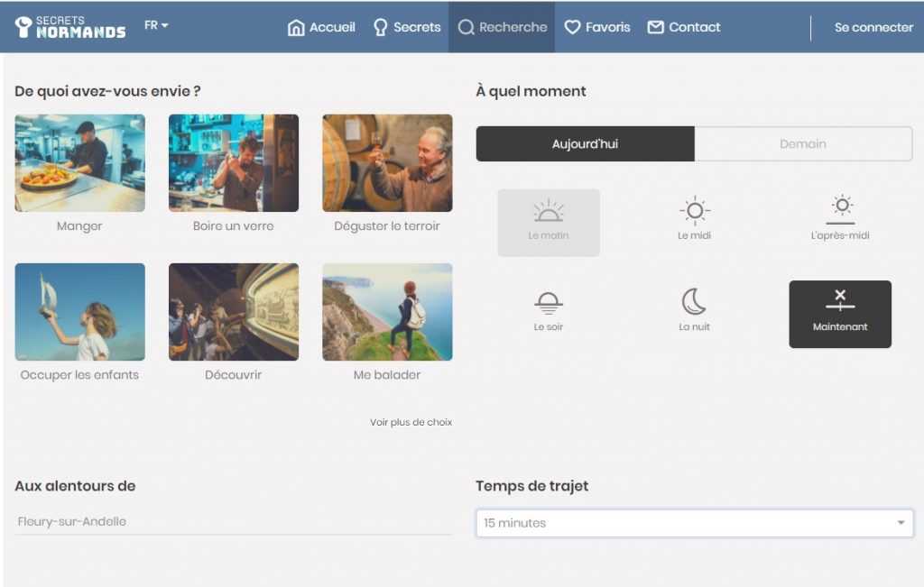
Task: Open Favoris via the heart icon
Action: click(x=572, y=27)
